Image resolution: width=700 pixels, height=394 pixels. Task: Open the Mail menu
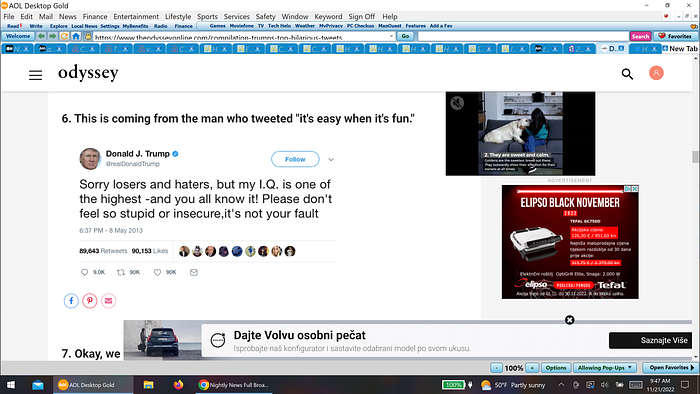46,17
